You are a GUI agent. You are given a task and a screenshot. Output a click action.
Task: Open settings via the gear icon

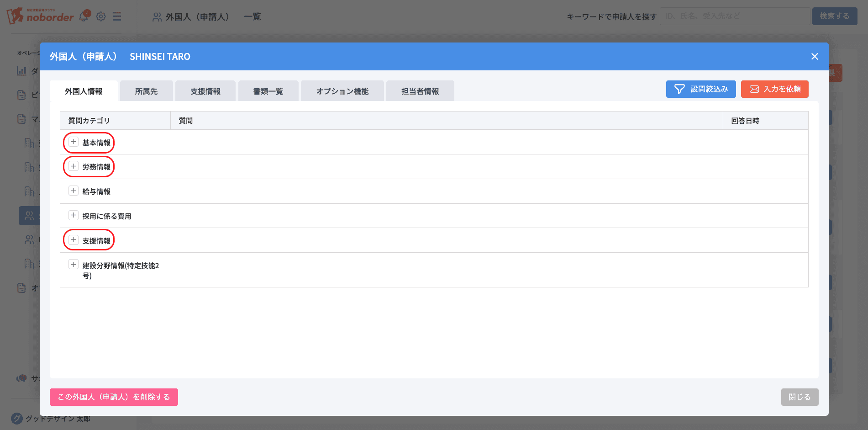pyautogui.click(x=101, y=16)
